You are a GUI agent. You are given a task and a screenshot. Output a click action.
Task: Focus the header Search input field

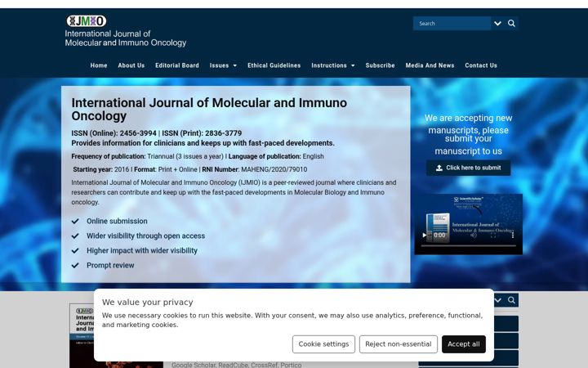[x=452, y=23]
